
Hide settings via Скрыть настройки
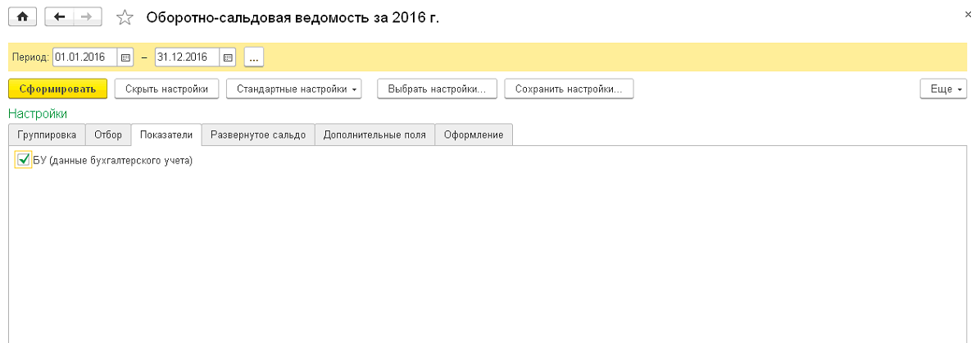(x=166, y=89)
